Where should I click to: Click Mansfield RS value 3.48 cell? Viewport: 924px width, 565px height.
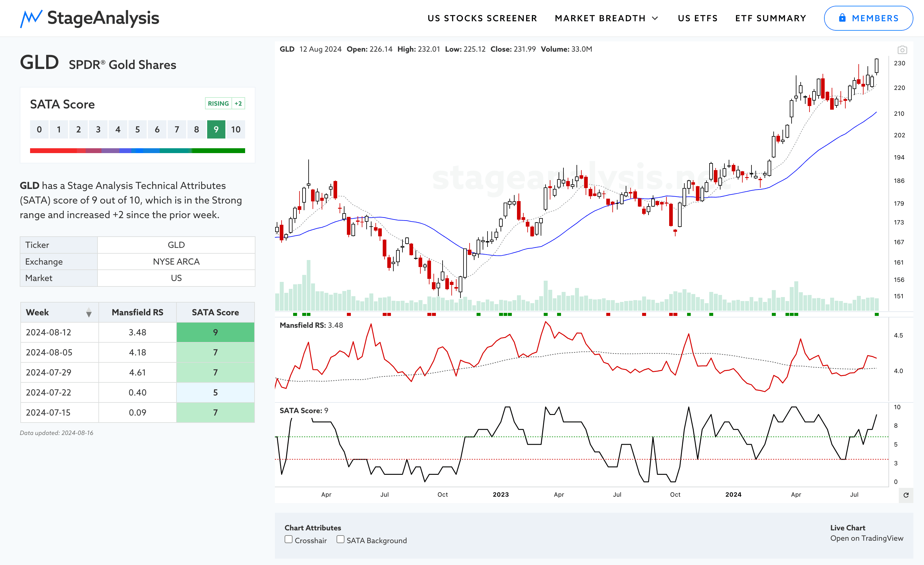(x=137, y=332)
